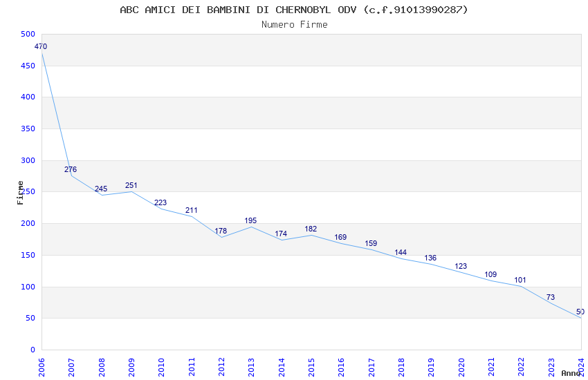This screenshot has height=380, width=588.
Task: Click y-axis tick label 300
Action: pyautogui.click(x=28, y=160)
